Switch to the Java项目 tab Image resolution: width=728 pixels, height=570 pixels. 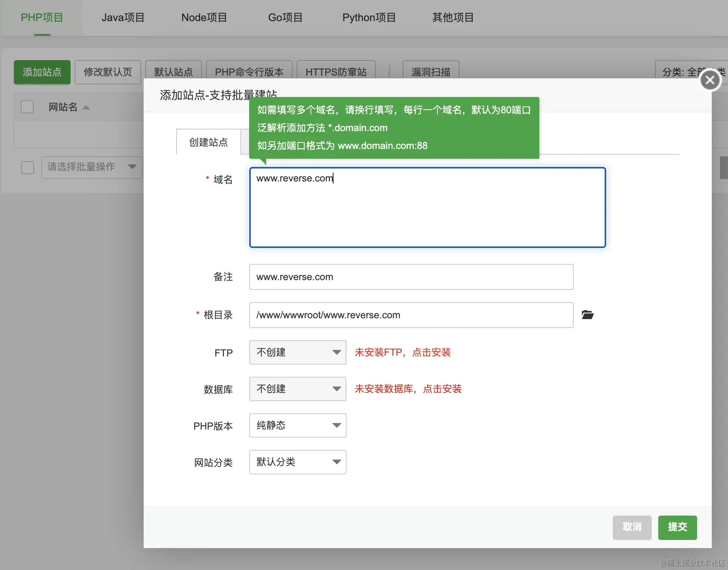pos(123,17)
